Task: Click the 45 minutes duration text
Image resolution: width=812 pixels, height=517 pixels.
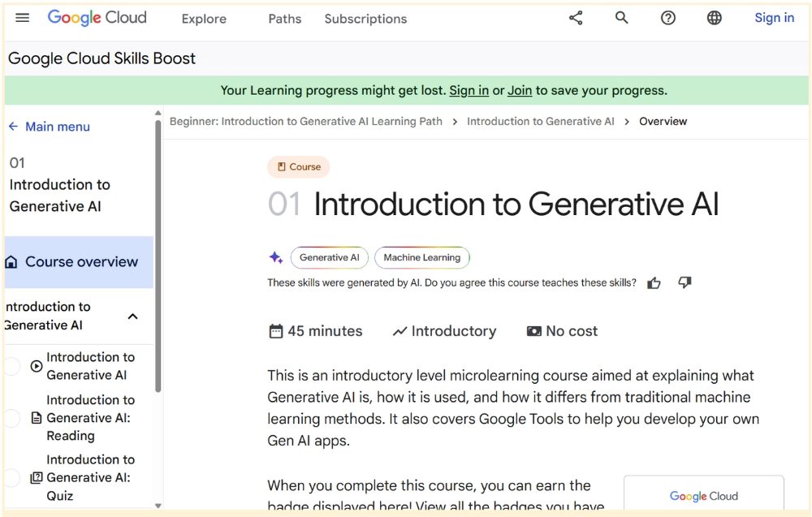Action: click(326, 331)
